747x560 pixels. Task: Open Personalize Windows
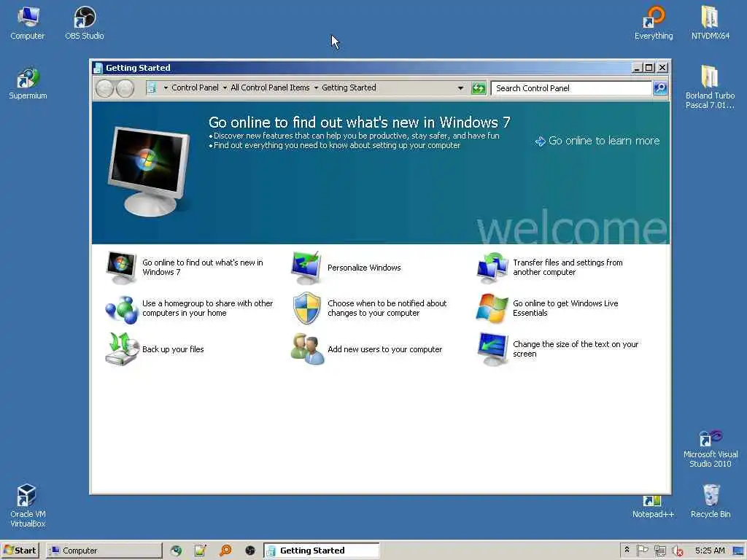pos(364,268)
